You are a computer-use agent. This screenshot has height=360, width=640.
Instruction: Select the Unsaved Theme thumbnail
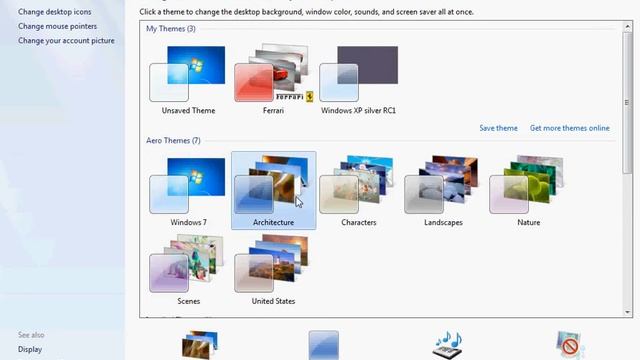tap(188, 74)
